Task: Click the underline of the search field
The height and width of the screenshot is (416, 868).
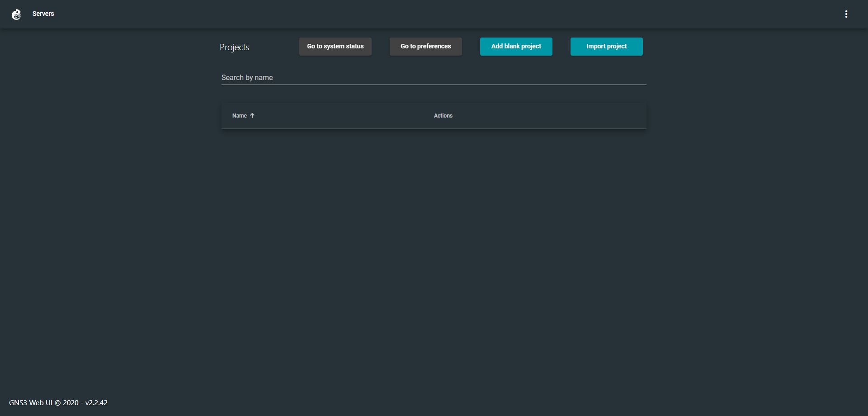Action: (433, 85)
